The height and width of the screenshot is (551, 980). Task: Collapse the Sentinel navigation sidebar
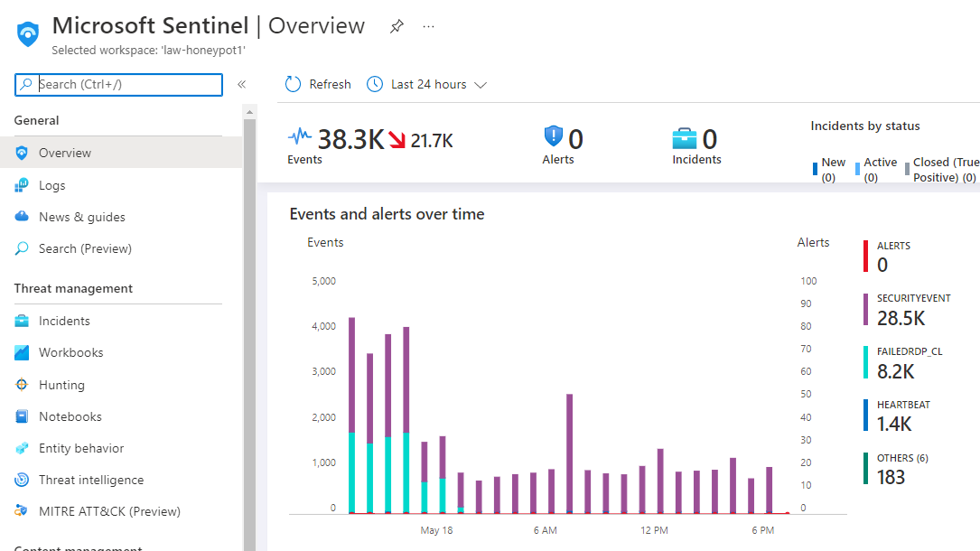pos(243,84)
